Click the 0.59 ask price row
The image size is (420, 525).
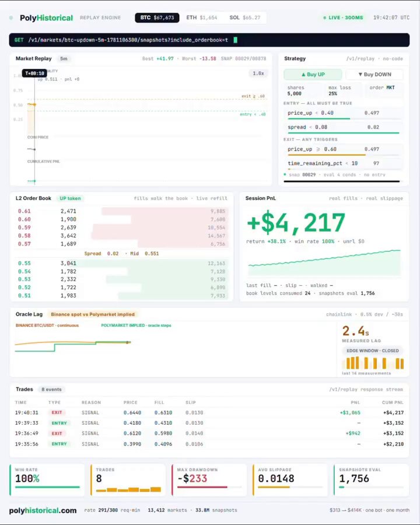[x=121, y=228]
